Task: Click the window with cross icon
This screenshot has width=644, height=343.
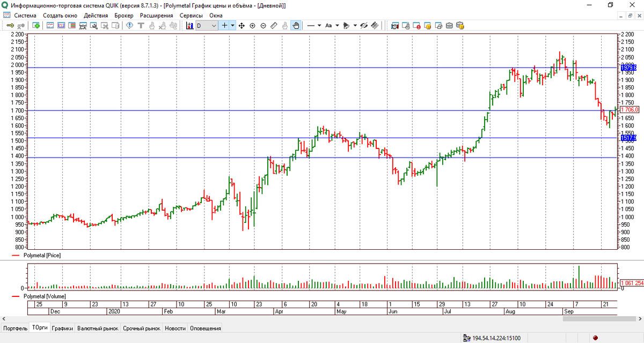Action: 104,25
